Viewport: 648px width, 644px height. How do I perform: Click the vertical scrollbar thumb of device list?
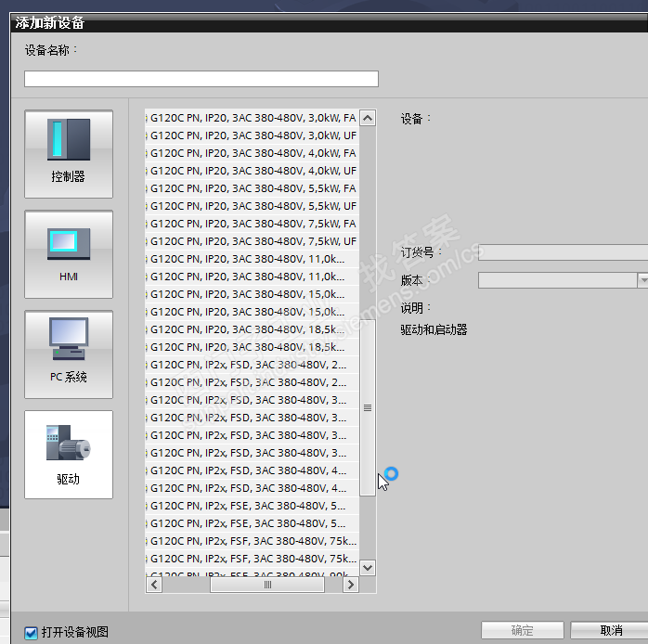(x=368, y=407)
